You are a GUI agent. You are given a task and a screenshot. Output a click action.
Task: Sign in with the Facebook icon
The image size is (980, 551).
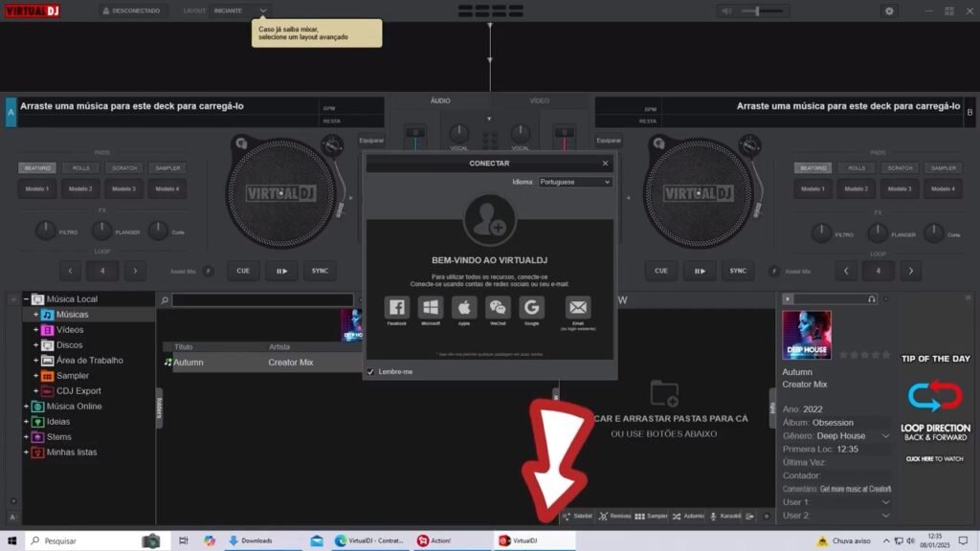coord(397,308)
